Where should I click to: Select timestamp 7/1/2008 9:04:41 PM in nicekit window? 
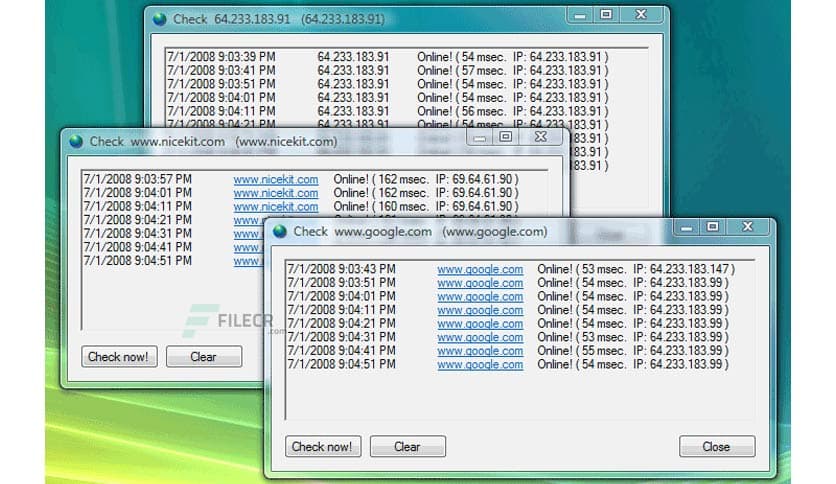pyautogui.click(x=138, y=247)
